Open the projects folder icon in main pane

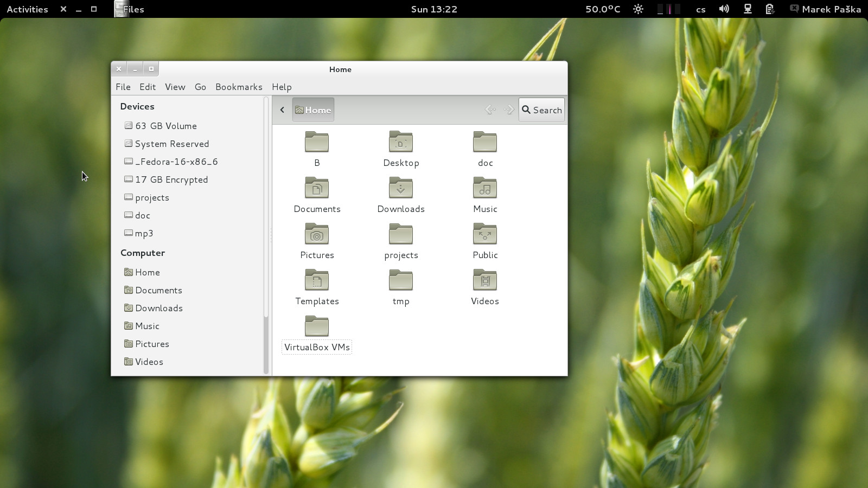(401, 234)
